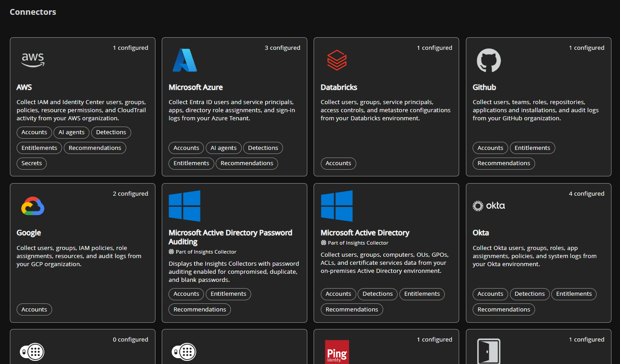The height and width of the screenshot is (364, 620).
Task: Click '1 configured' on Github card
Action: (x=586, y=48)
